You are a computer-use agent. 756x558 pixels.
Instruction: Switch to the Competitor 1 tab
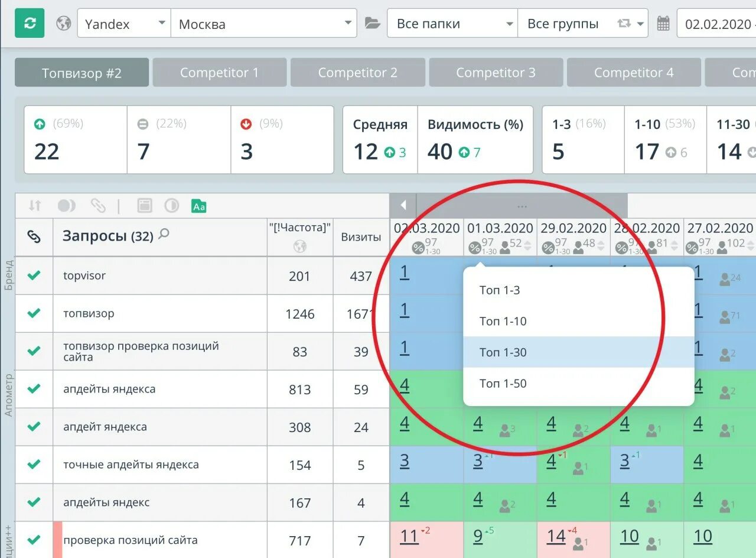click(x=220, y=73)
